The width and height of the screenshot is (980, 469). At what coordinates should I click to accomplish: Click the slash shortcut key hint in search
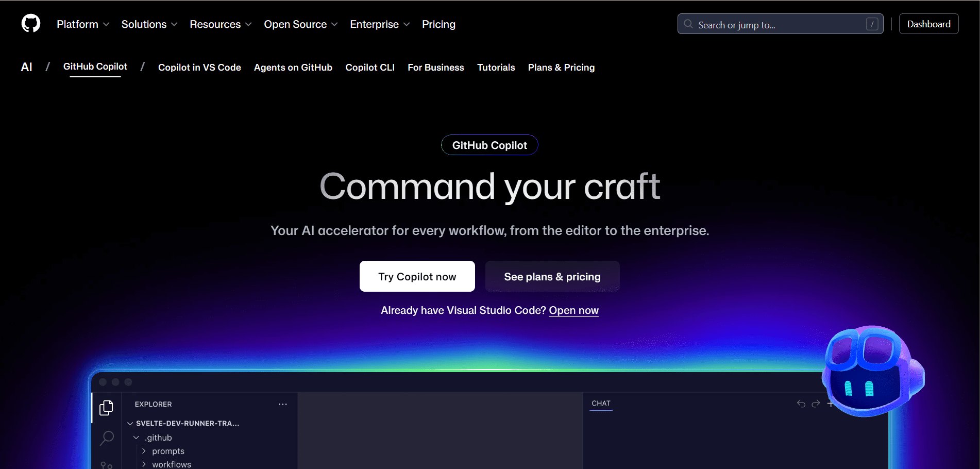(872, 24)
